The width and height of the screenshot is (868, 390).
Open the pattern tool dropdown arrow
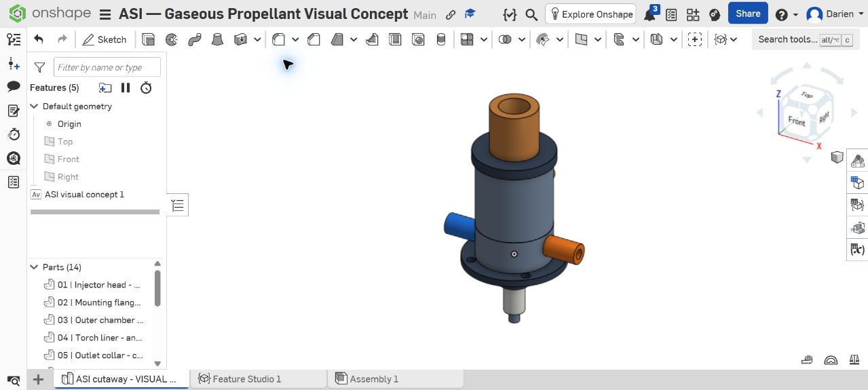point(484,40)
